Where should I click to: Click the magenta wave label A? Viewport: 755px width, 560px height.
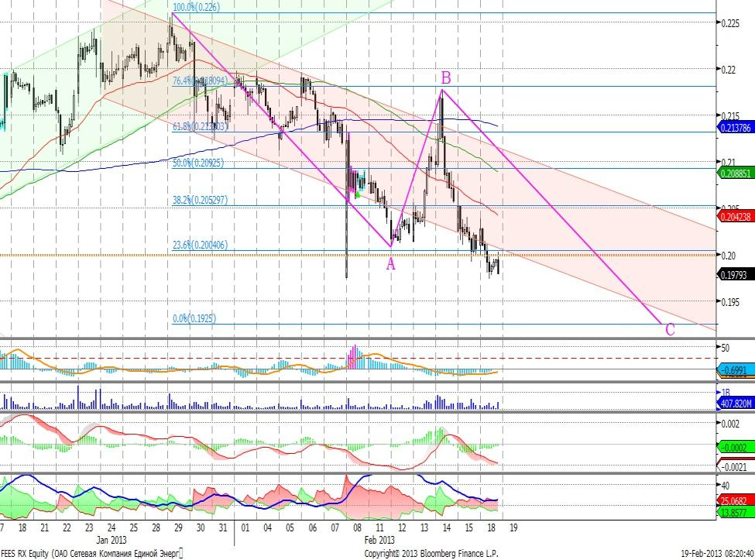tap(391, 264)
